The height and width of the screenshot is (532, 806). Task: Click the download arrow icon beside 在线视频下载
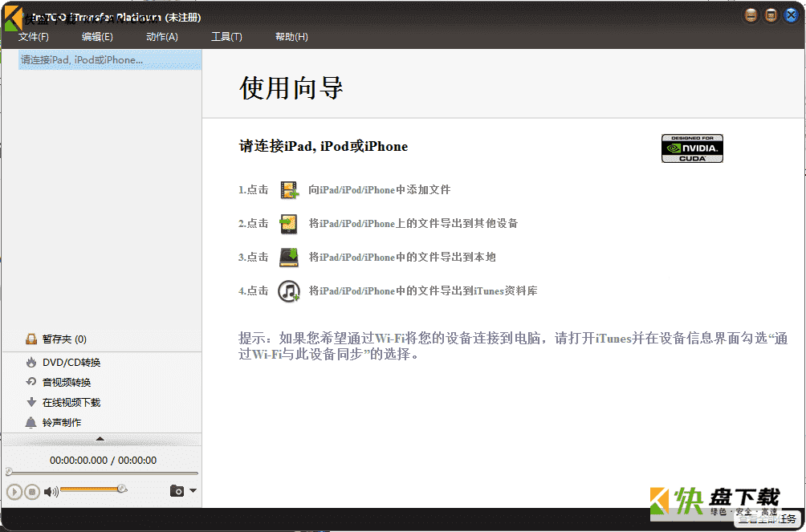pyautogui.click(x=31, y=402)
